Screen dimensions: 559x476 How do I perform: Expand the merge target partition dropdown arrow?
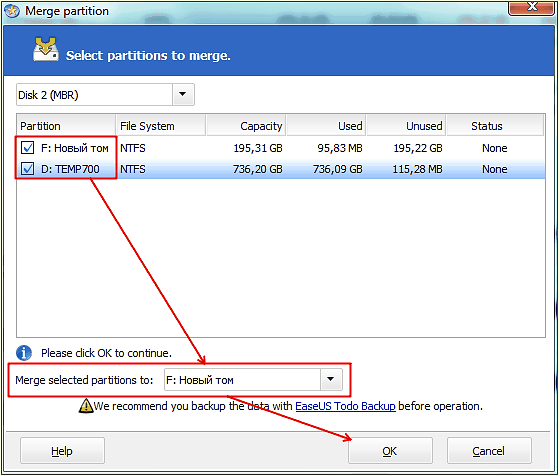(x=331, y=379)
